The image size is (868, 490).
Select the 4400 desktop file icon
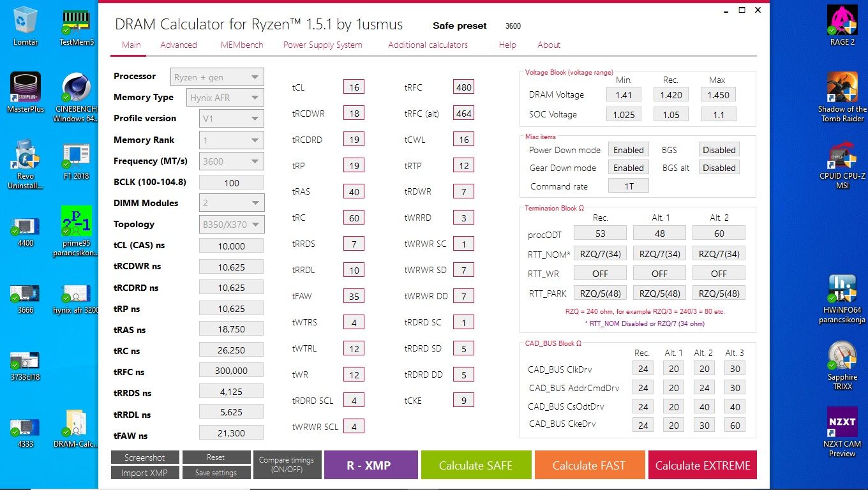pos(26,232)
